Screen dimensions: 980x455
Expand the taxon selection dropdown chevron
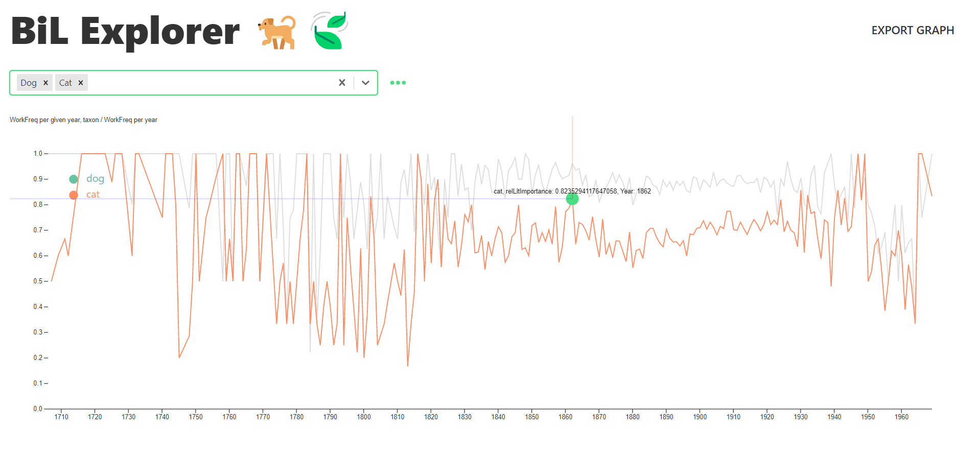tap(365, 83)
